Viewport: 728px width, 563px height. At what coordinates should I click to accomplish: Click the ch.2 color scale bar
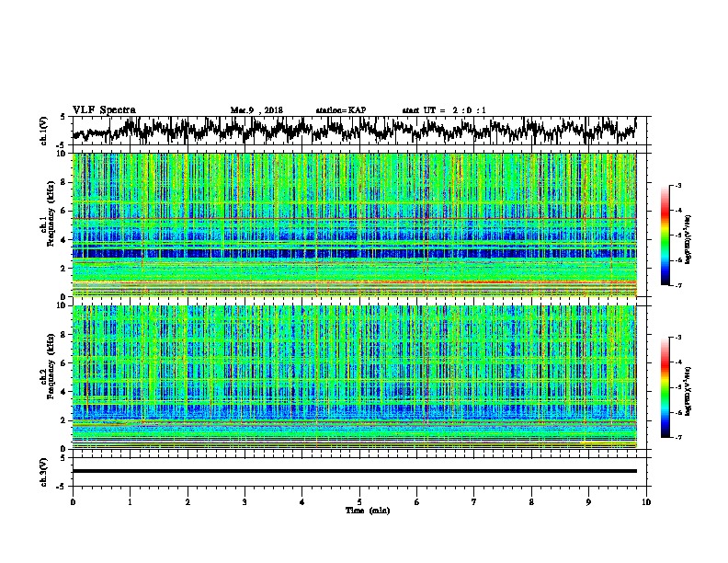coord(665,387)
